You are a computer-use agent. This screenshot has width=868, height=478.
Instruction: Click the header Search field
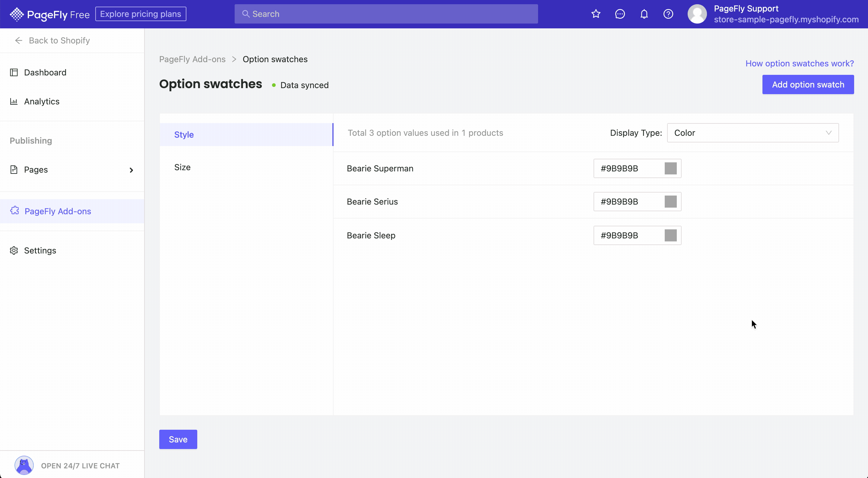click(386, 14)
